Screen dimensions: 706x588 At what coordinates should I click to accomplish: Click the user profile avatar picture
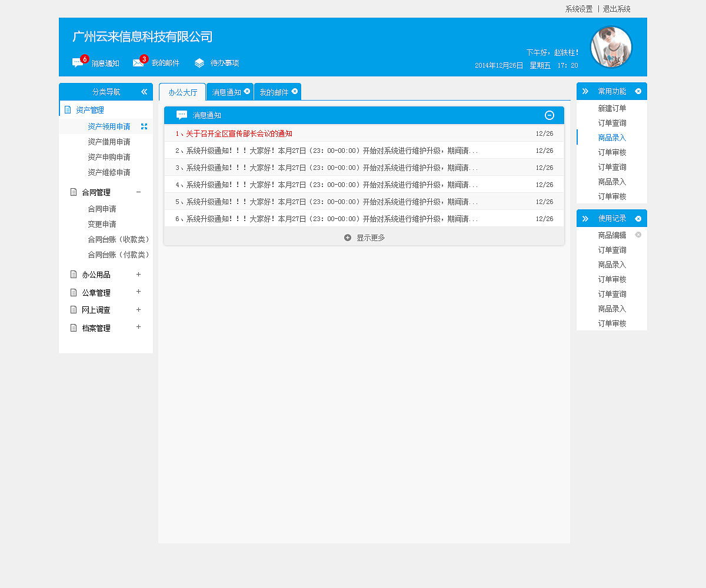612,47
